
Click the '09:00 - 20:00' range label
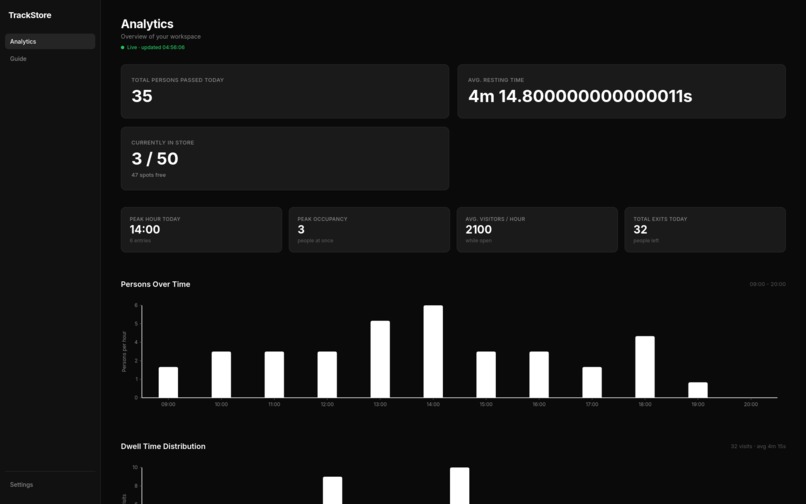pyautogui.click(x=767, y=284)
